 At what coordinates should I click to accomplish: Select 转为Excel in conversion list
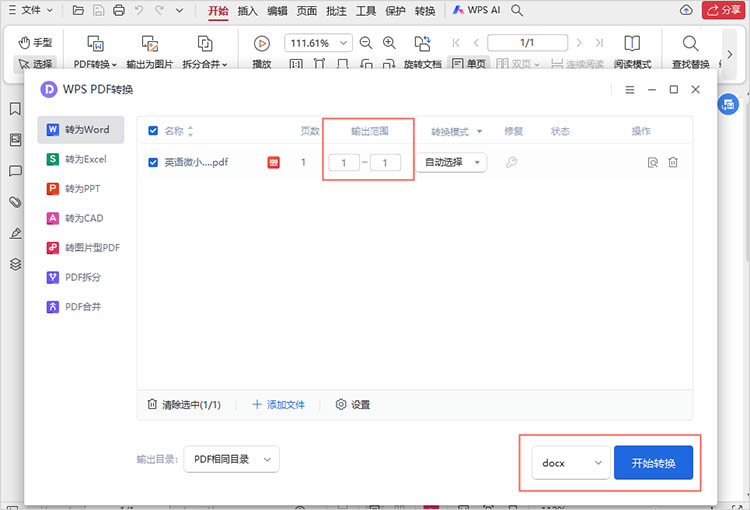point(80,159)
